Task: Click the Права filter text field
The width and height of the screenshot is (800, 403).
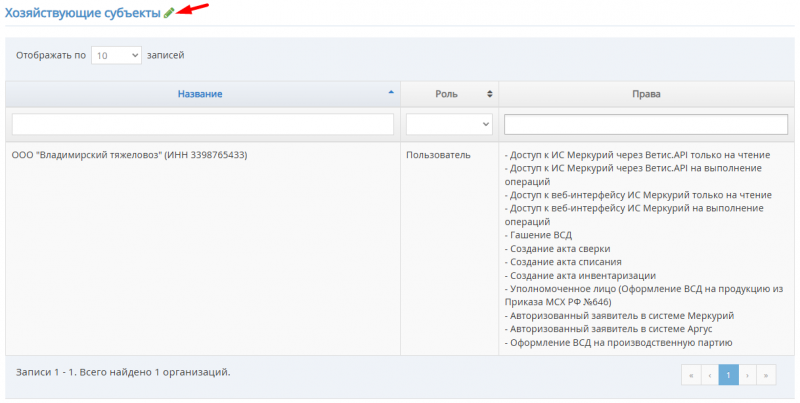Action: coord(646,124)
